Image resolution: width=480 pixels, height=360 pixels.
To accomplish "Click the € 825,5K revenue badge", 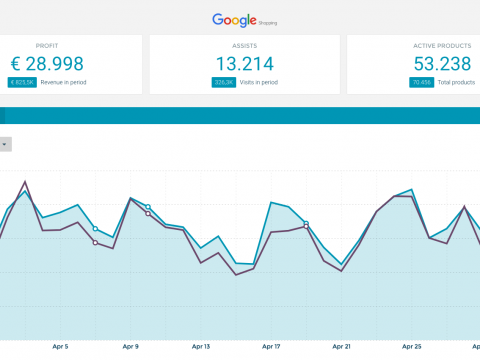I will tap(22, 82).
